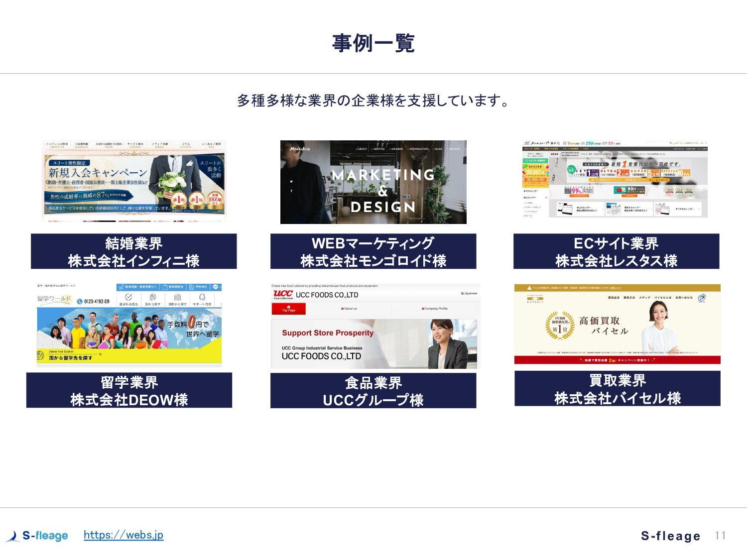The image size is (747, 560).
Task: Open the ABOUT US menu on the Infini site
Action: pyautogui.click(x=57, y=145)
